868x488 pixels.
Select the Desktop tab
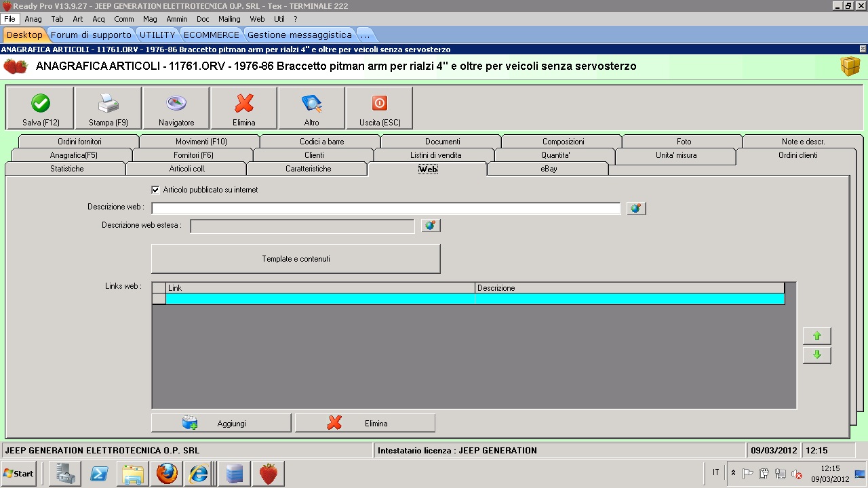pyautogui.click(x=24, y=35)
